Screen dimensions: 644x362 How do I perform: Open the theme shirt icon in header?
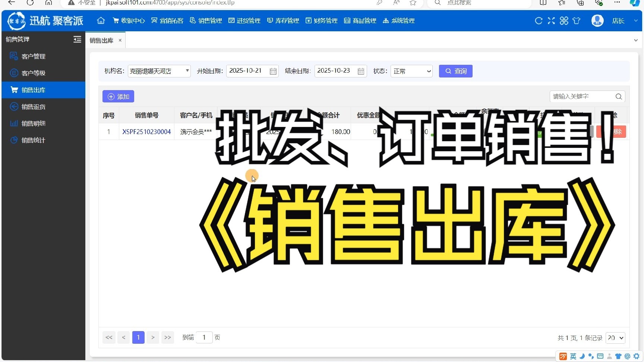[x=577, y=21]
